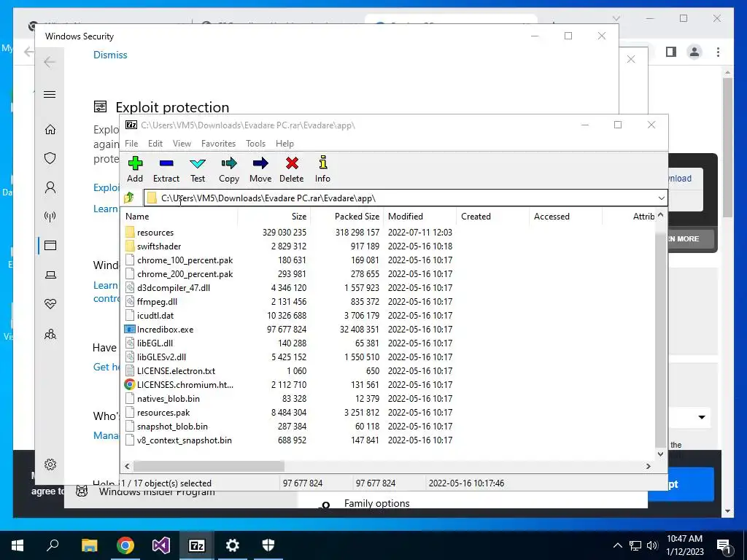
Task: Toggle the Windows Security hamburger menu
Action: [50, 94]
